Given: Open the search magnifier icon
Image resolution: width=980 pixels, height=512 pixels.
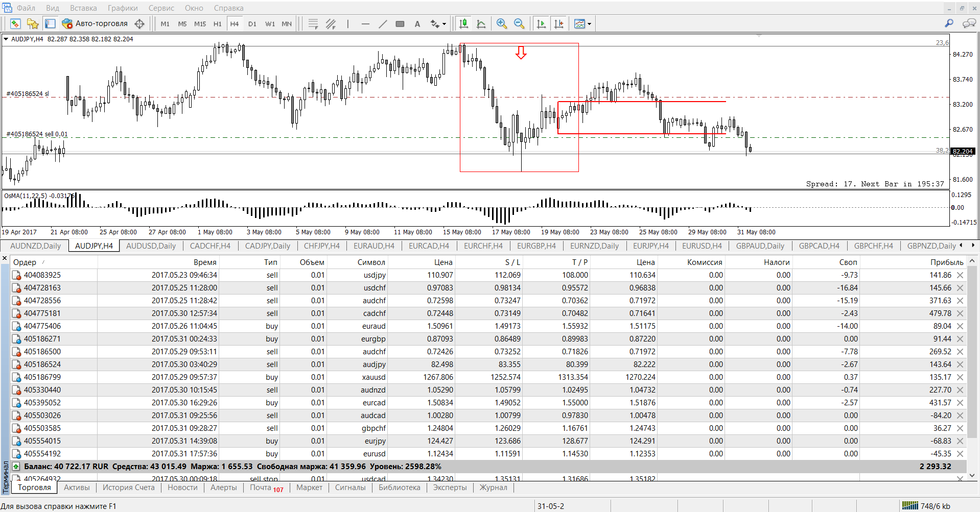Looking at the screenshot, I should (949, 23).
